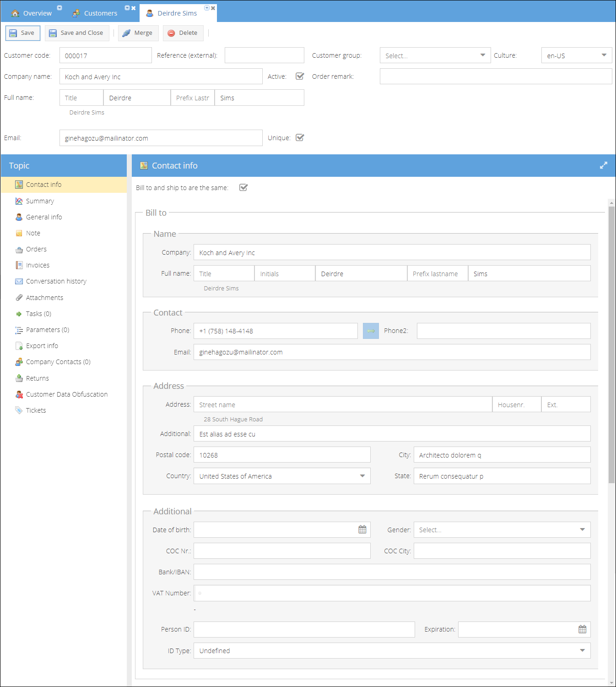Click the Street name address field
The width and height of the screenshot is (616, 687).
tap(343, 404)
